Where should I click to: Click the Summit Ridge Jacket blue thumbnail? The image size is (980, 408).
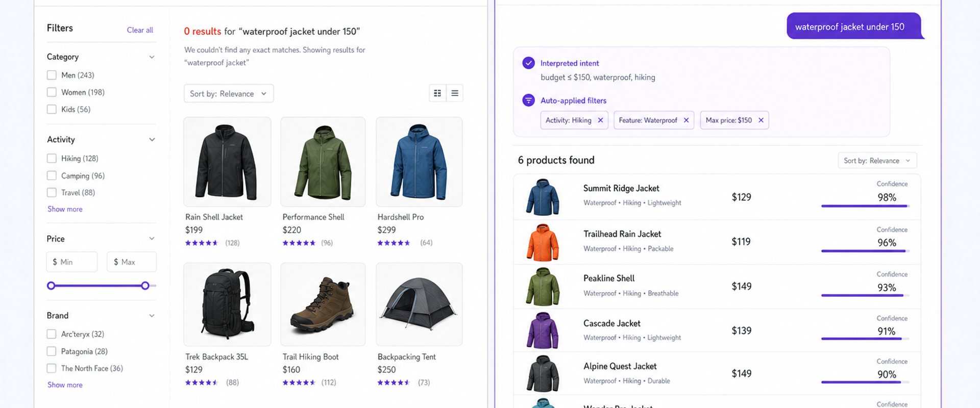(x=543, y=197)
